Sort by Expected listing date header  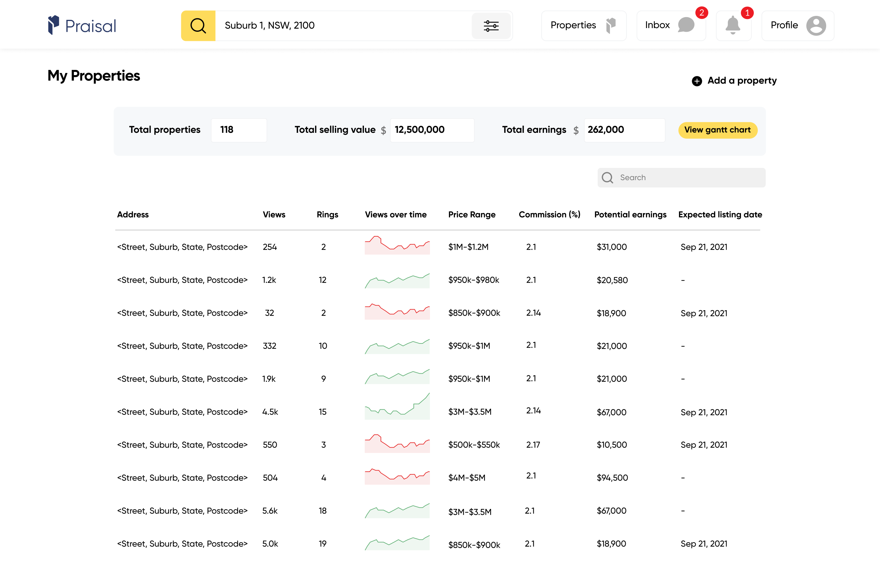point(720,215)
